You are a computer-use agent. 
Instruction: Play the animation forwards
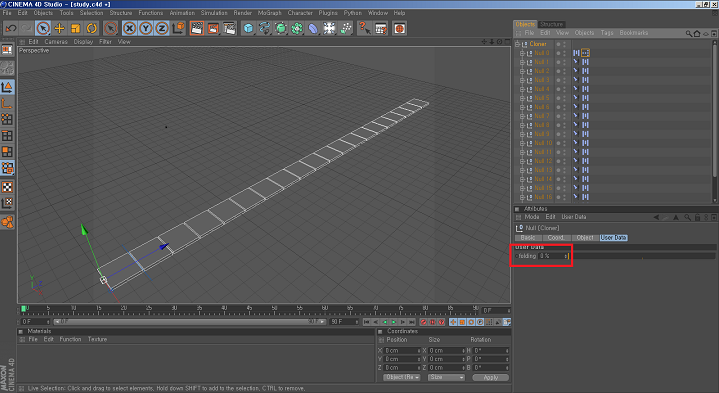click(x=393, y=322)
